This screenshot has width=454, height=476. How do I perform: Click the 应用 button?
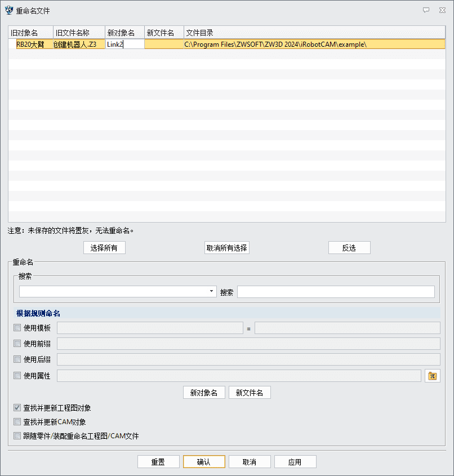[295, 462]
